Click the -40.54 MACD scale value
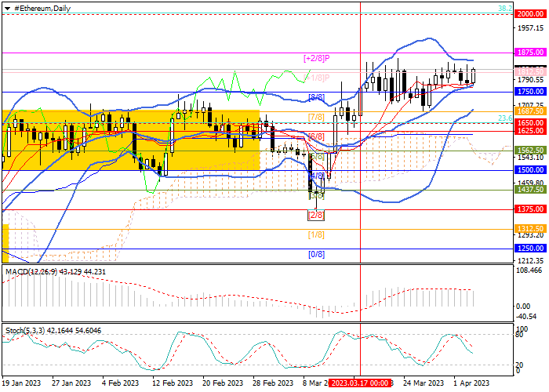This screenshot has height=392, width=549. click(527, 317)
